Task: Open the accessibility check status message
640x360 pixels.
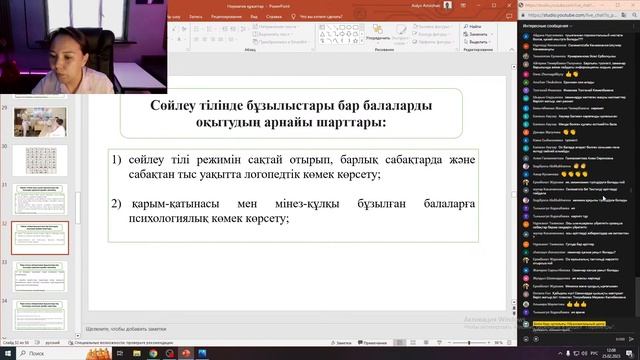Action: [x=121, y=342]
